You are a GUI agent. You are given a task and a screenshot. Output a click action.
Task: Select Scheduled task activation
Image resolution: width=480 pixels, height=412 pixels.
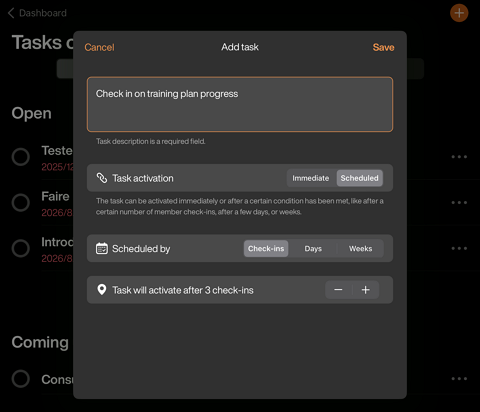(x=359, y=178)
